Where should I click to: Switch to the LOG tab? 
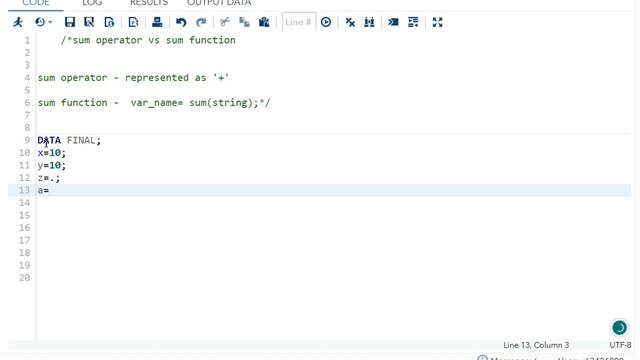(92, 3)
